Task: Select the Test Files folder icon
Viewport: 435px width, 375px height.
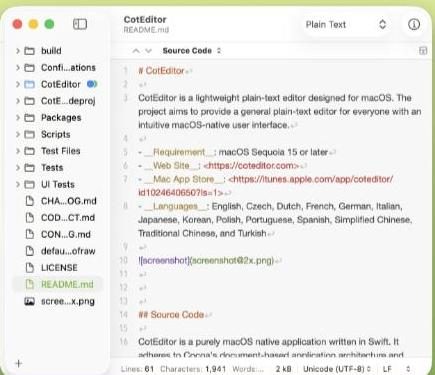Action: pos(30,151)
